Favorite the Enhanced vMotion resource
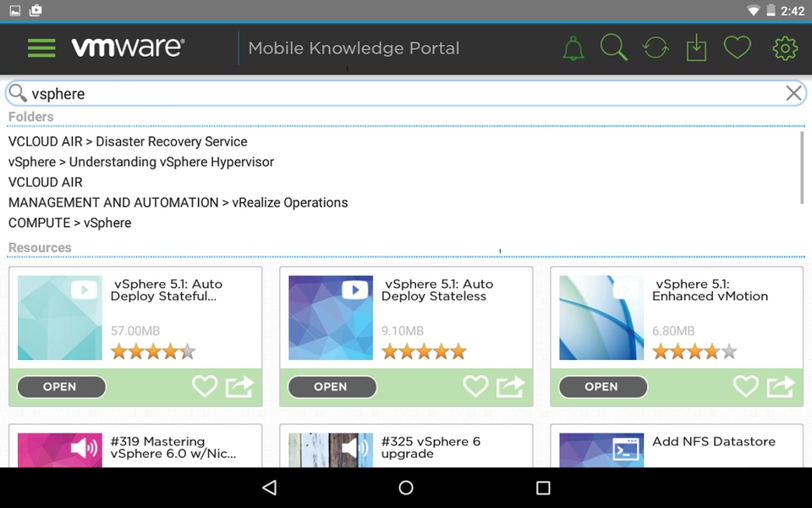This screenshot has width=812, height=508. click(746, 386)
